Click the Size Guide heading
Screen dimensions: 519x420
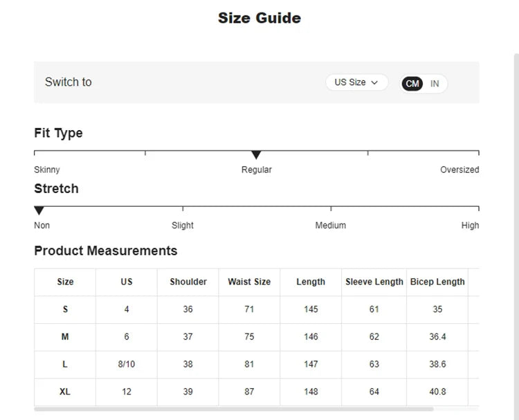coord(259,18)
